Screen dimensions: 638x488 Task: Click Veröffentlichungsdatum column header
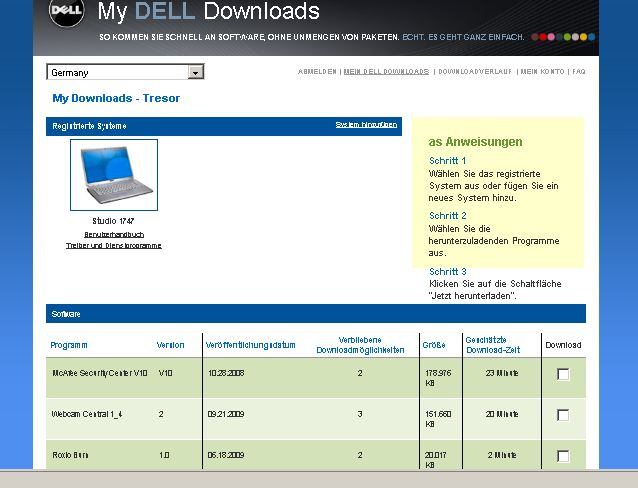(x=250, y=345)
